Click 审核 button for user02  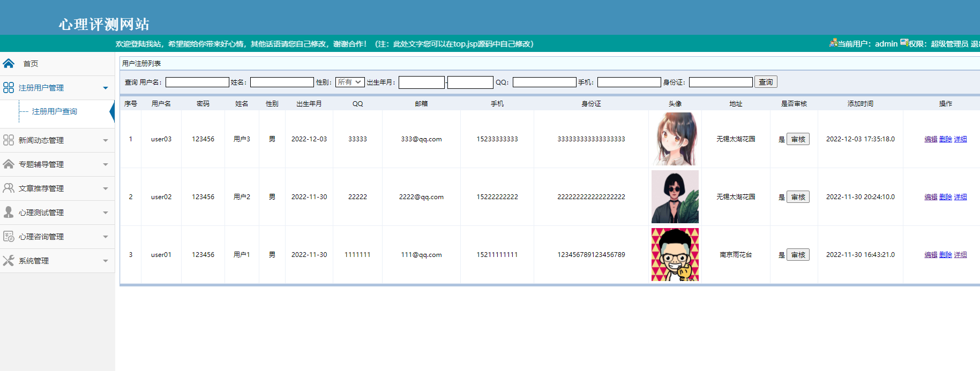tap(798, 197)
